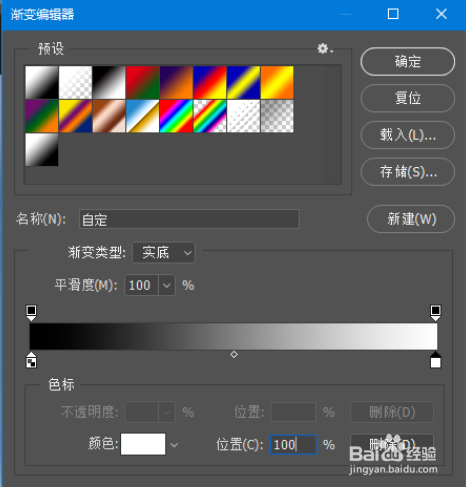Select the lone preset in the third row

42,150
